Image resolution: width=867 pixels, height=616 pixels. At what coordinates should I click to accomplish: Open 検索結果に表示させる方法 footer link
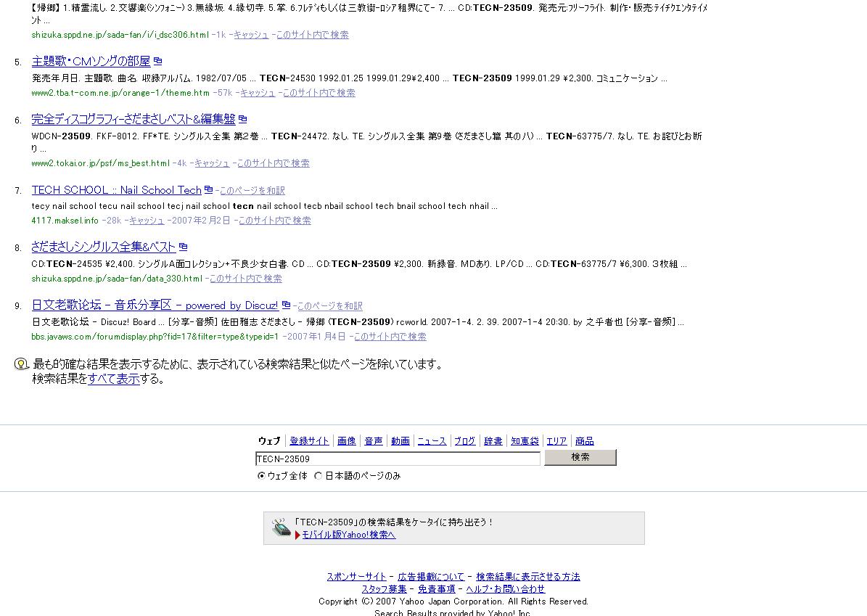[528, 577]
